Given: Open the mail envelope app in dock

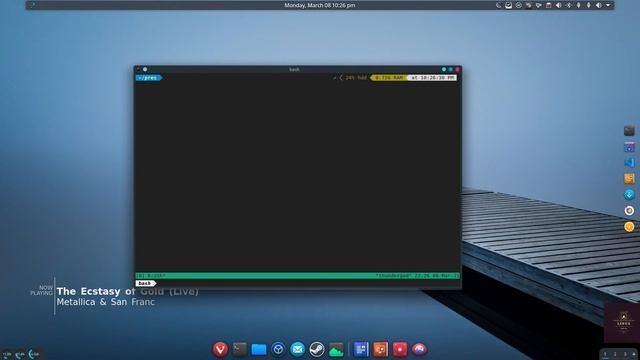Looking at the screenshot, I should tap(298, 349).
